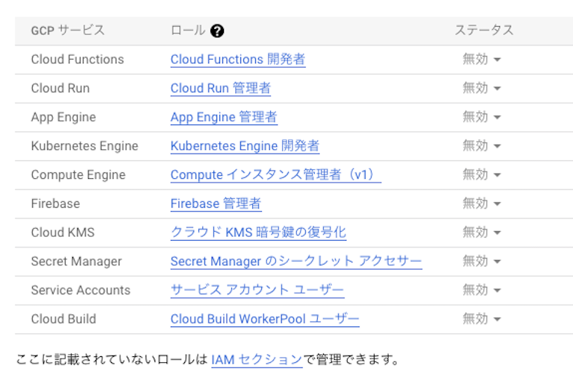
Task: Expand Secret Manager status dropdown
Action: click(481, 262)
